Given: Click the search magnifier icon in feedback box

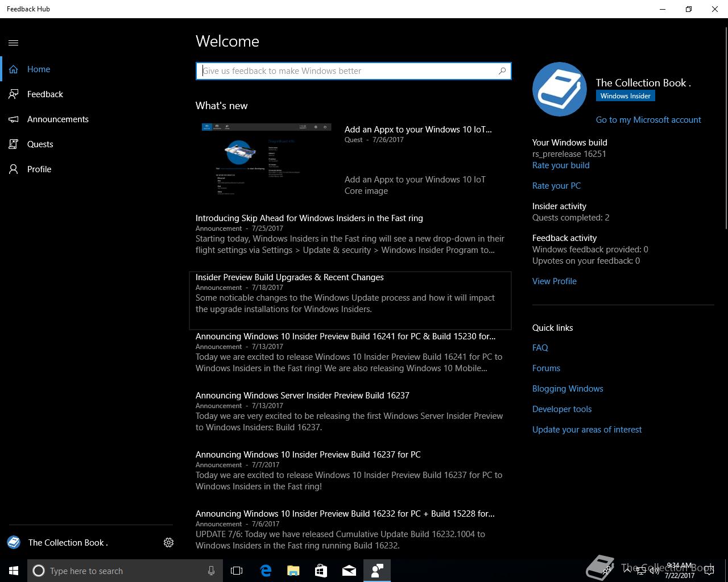Looking at the screenshot, I should 502,71.
